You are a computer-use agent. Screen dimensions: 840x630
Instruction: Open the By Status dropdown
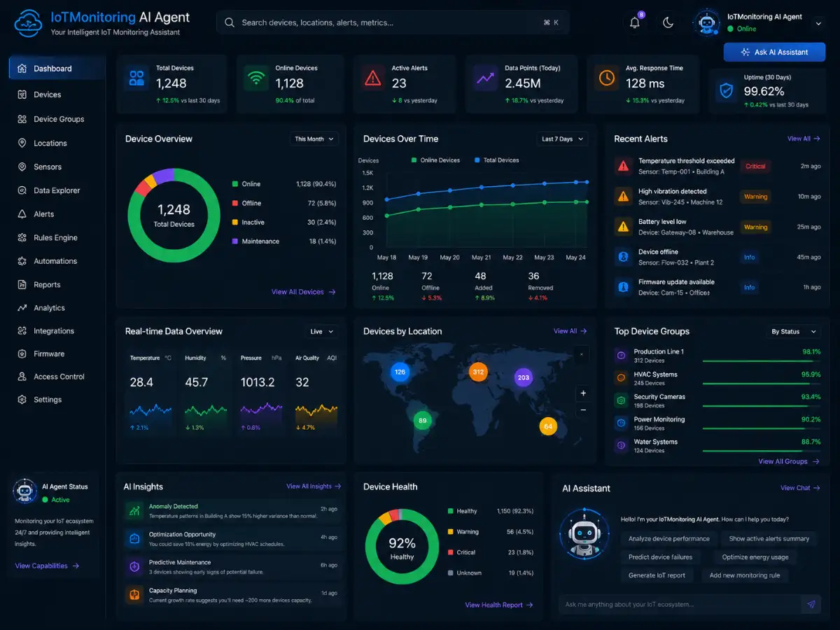(x=794, y=331)
